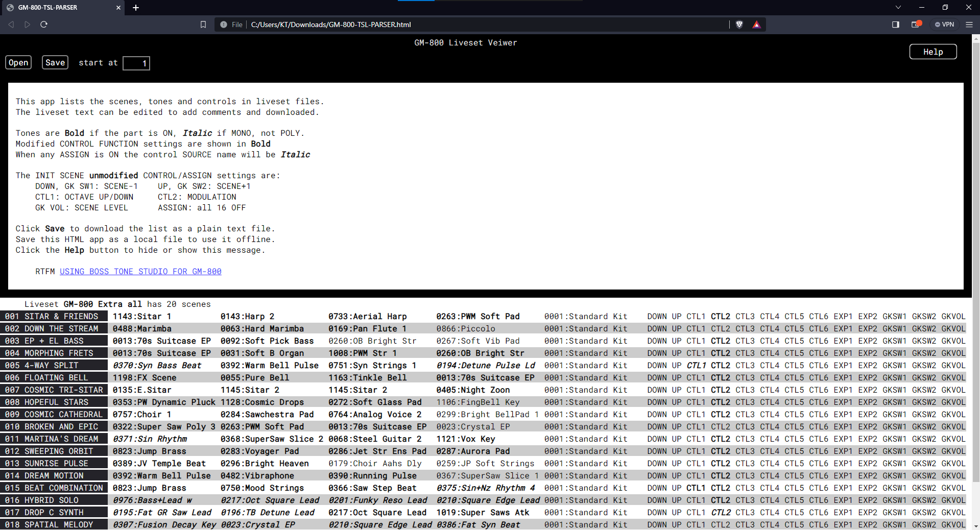Open the Brave wallet icon with notification
980x530 pixels.
coord(916,24)
